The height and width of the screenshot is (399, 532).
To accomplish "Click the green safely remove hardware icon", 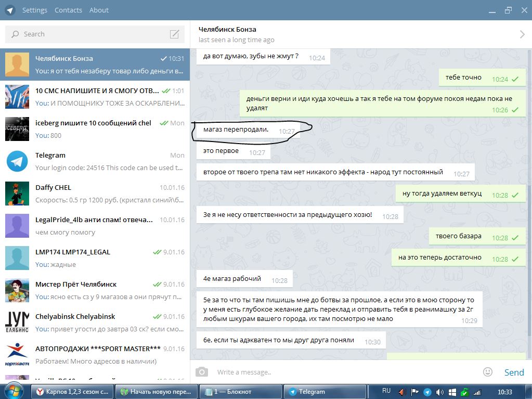I will tap(464, 392).
